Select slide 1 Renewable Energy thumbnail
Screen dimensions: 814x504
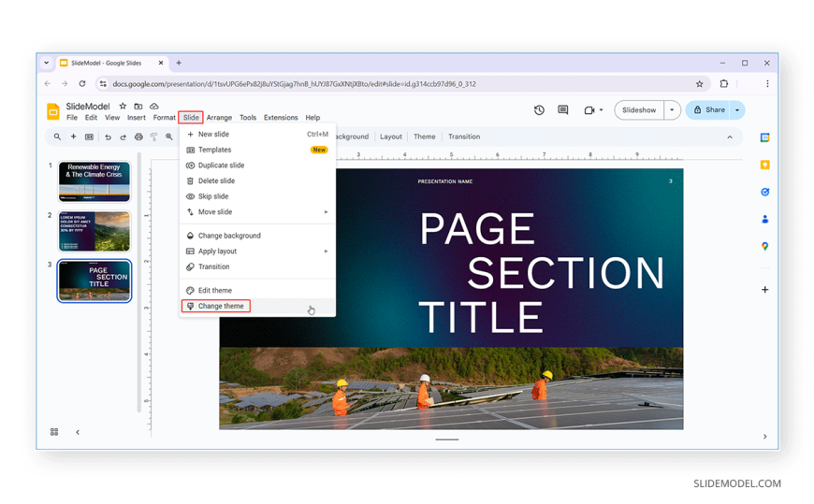94,181
